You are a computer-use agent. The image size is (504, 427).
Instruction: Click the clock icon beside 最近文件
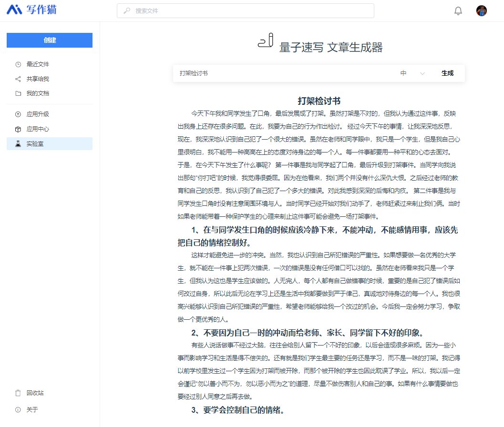coord(18,64)
